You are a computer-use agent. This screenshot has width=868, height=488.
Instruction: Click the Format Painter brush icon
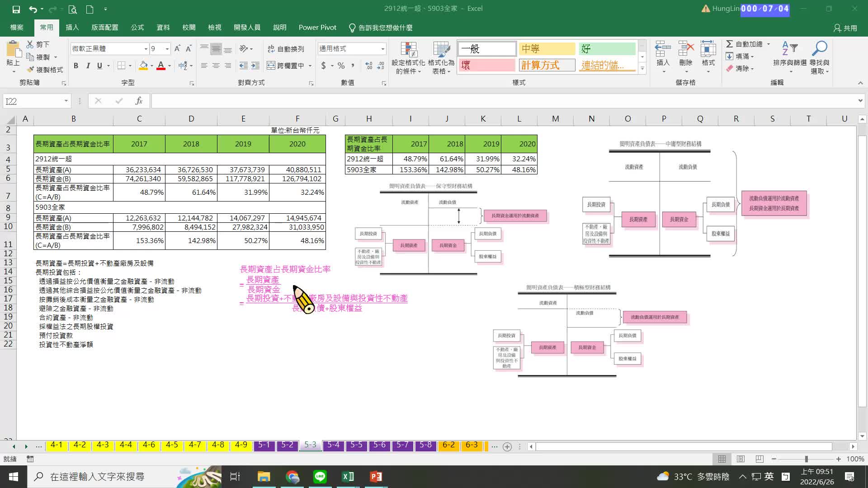pyautogui.click(x=30, y=70)
